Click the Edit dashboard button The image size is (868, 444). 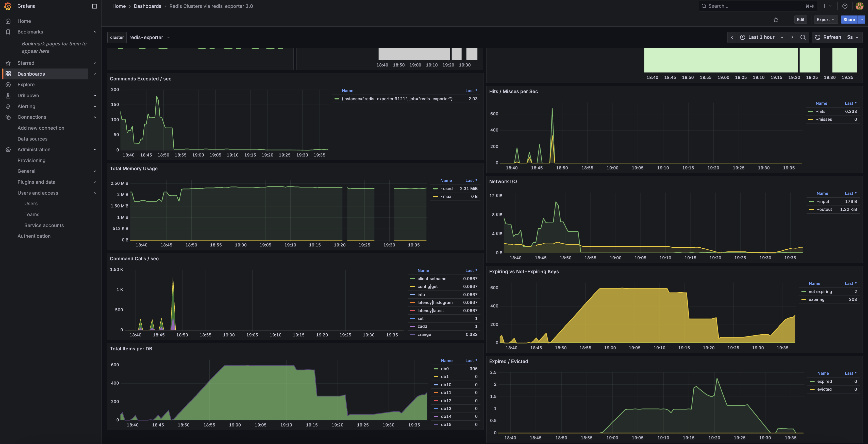pos(800,20)
